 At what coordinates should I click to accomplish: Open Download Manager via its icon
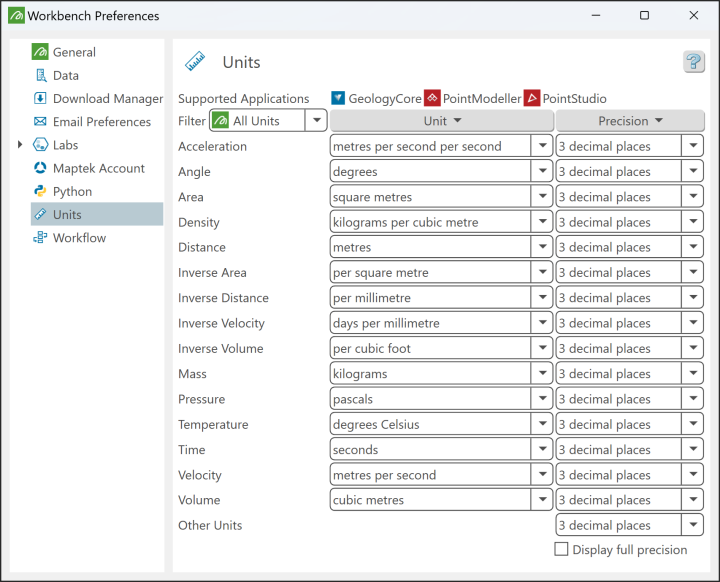[x=40, y=98]
